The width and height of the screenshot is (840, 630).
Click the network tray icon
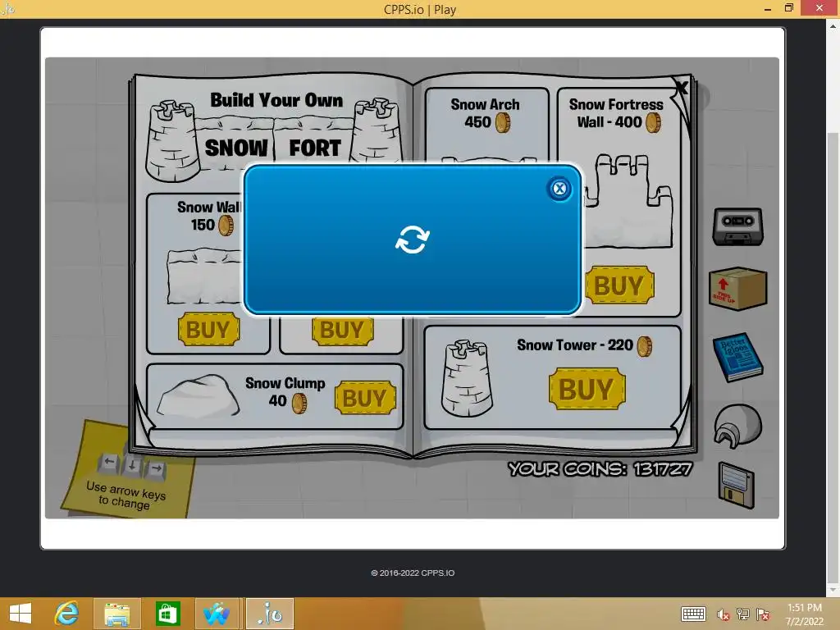point(743,614)
